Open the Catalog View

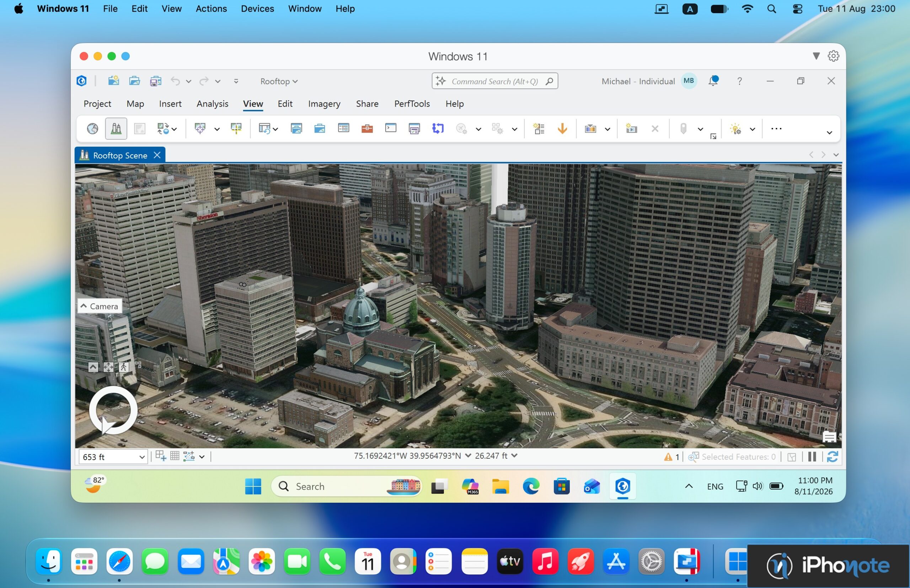click(320, 129)
